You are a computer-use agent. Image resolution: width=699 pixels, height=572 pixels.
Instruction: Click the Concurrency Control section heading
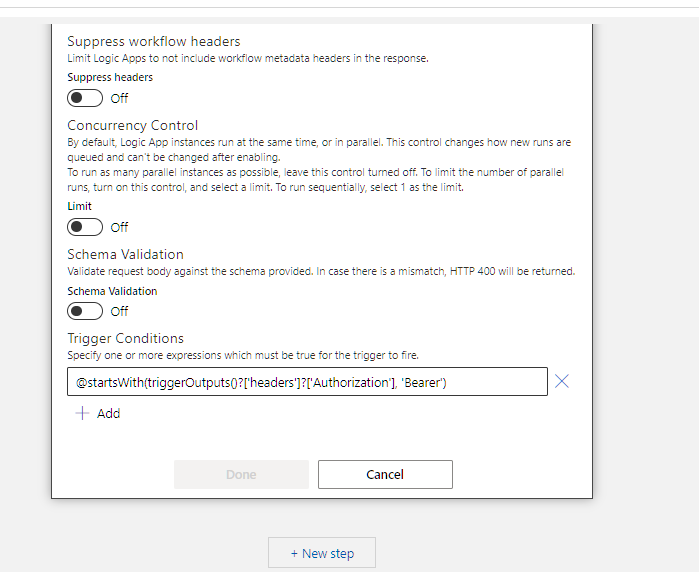(x=132, y=126)
